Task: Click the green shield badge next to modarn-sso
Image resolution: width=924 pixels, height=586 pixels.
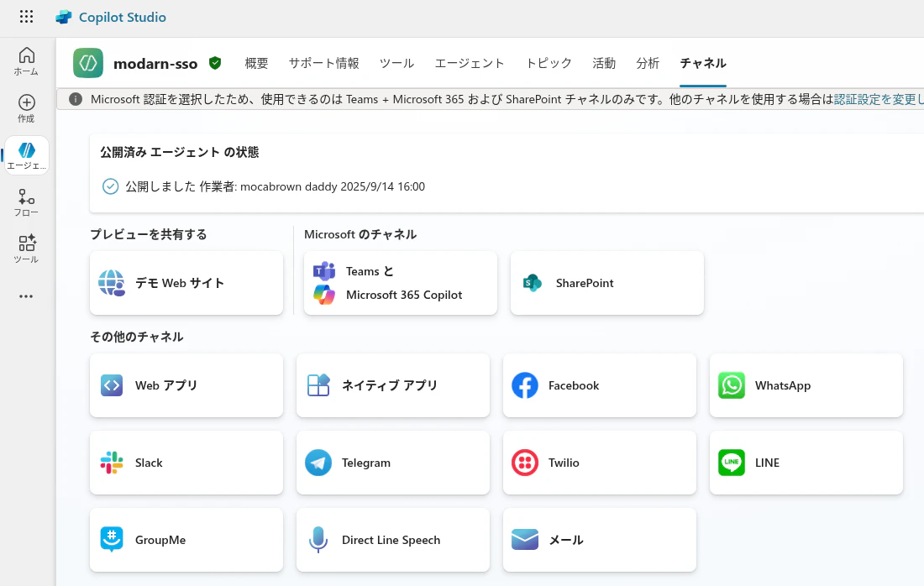Action: (215, 63)
